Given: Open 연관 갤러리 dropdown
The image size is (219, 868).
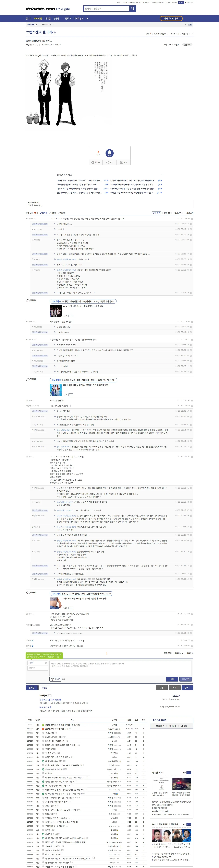Looking at the screenshot, I should [161, 34].
